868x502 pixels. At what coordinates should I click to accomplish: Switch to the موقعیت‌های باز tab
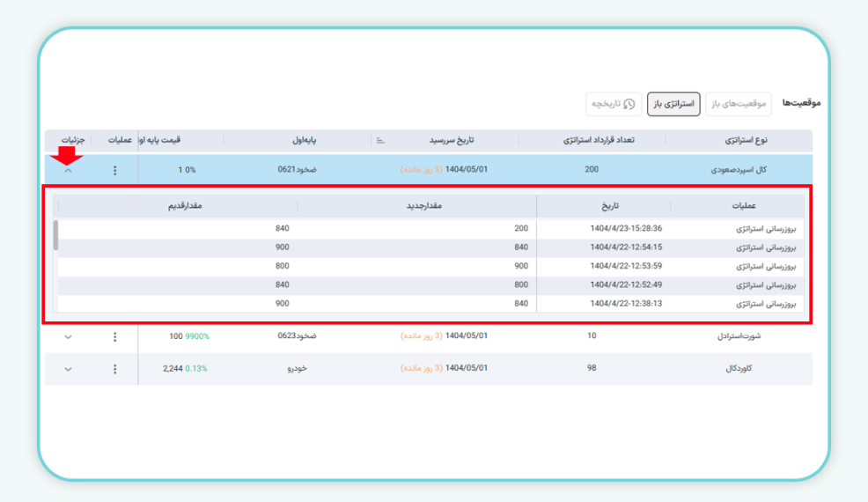(x=739, y=104)
